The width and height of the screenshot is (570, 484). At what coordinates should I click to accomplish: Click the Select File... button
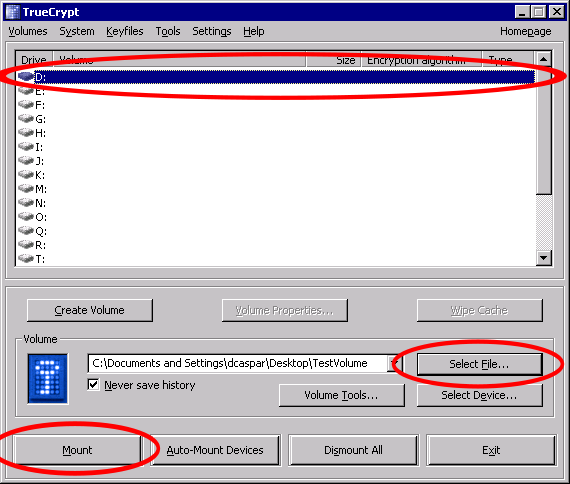[x=479, y=364]
